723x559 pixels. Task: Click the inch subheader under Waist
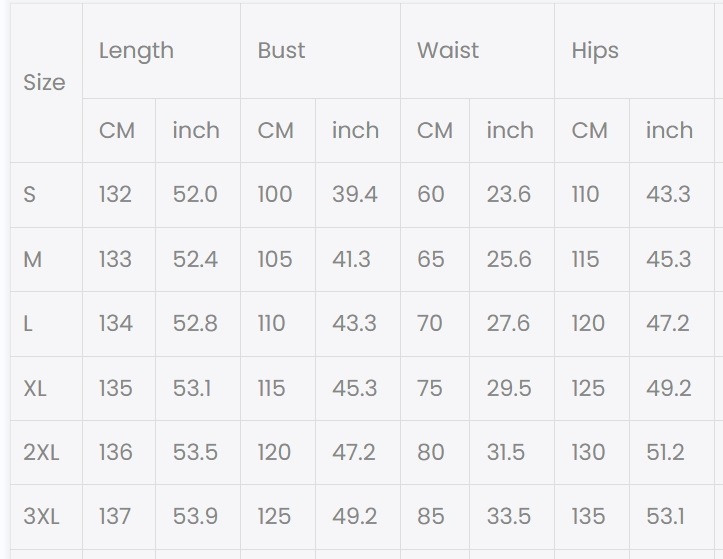(x=510, y=131)
